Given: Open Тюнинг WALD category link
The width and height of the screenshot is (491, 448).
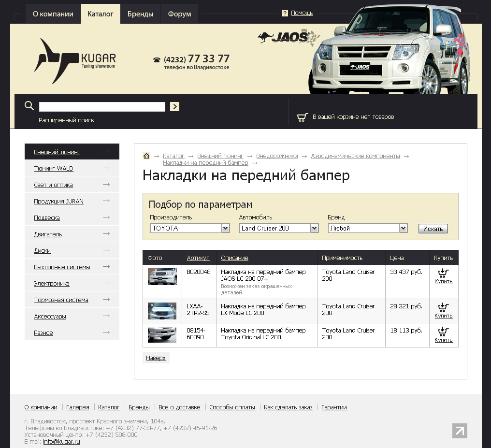Looking at the screenshot, I should point(54,169).
